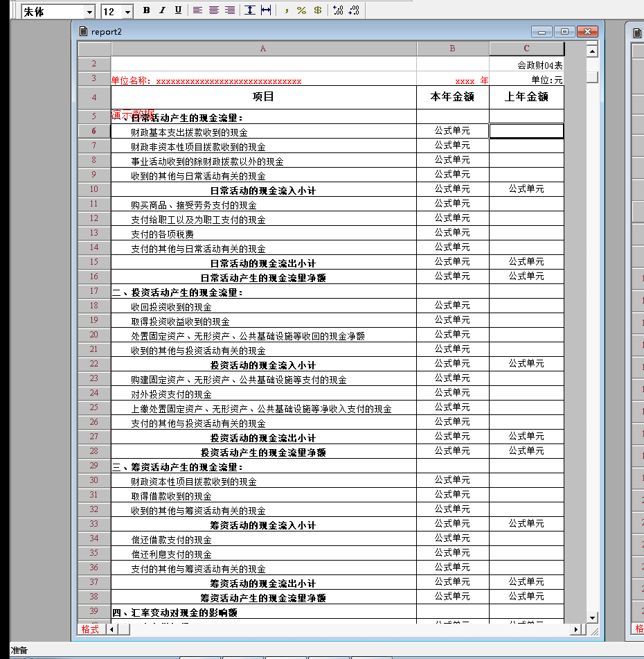Toggle underline formatting
644x659 pixels.
click(x=178, y=10)
